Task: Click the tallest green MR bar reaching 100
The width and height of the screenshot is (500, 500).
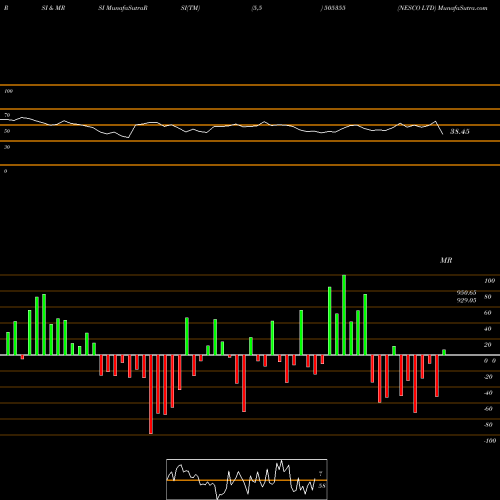Action: pyautogui.click(x=344, y=315)
